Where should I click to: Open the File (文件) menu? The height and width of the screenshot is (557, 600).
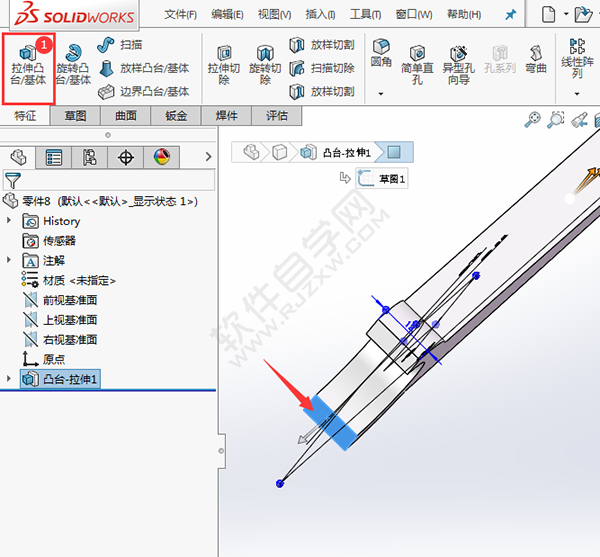[x=180, y=15]
